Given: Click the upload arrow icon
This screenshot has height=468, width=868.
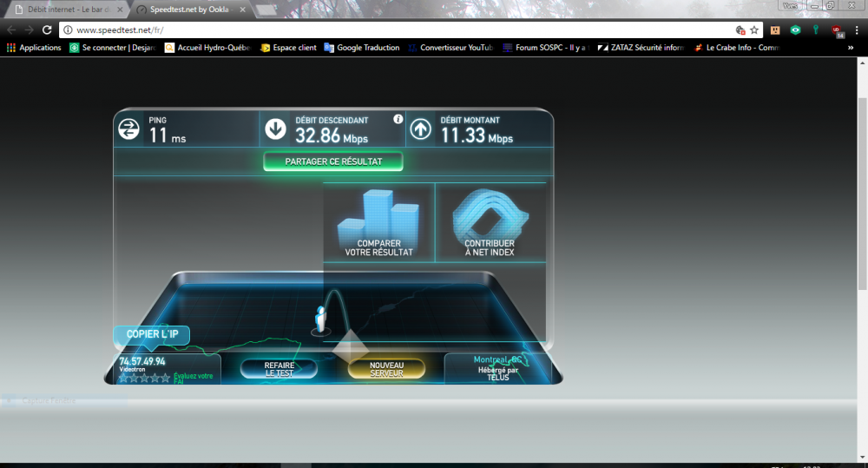Looking at the screenshot, I should (x=421, y=129).
